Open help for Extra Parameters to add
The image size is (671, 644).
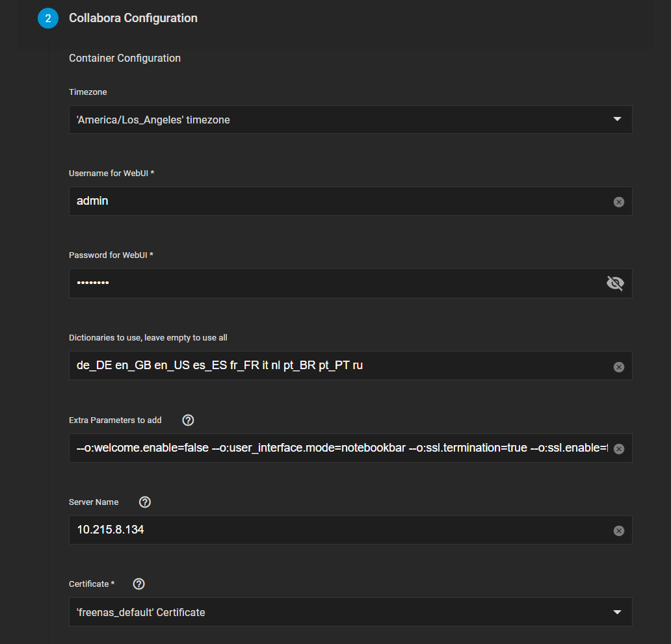(x=188, y=420)
